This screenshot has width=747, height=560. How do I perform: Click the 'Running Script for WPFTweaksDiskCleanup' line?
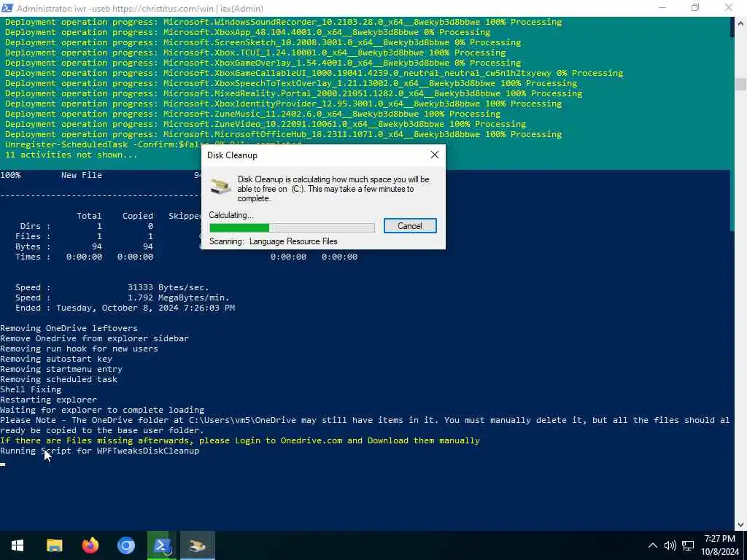[99, 451]
